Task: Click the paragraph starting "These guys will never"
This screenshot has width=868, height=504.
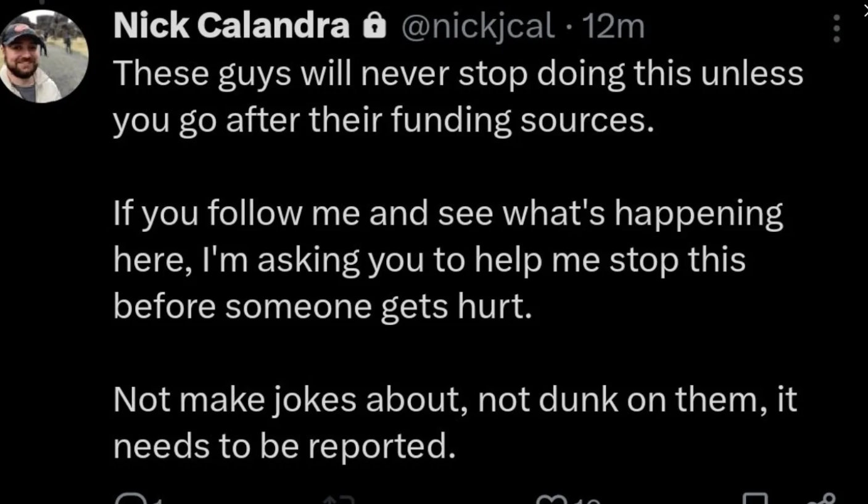Action: pos(458,97)
